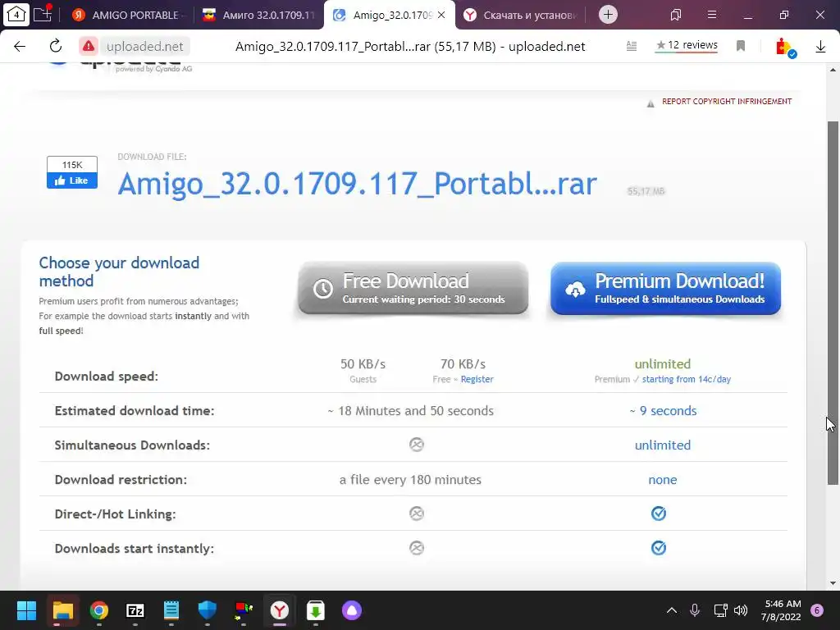Open the bookmarks collections icon in title bar
This screenshot has height=630, width=840.
pyautogui.click(x=676, y=15)
